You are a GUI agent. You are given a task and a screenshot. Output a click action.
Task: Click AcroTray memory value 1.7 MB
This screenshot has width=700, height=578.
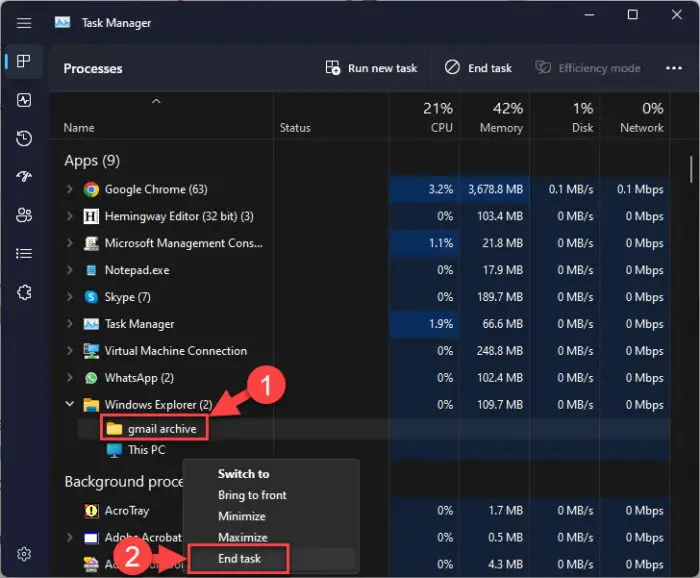point(505,511)
